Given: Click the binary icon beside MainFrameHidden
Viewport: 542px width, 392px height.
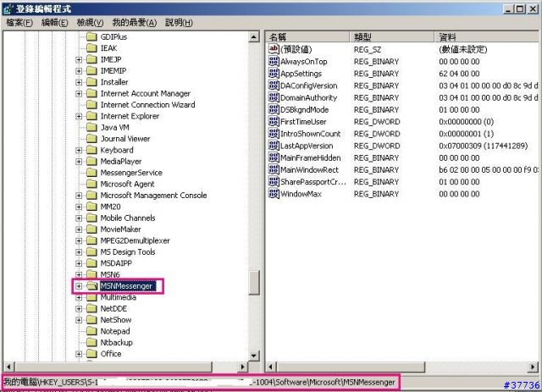Looking at the screenshot, I should coord(274,157).
